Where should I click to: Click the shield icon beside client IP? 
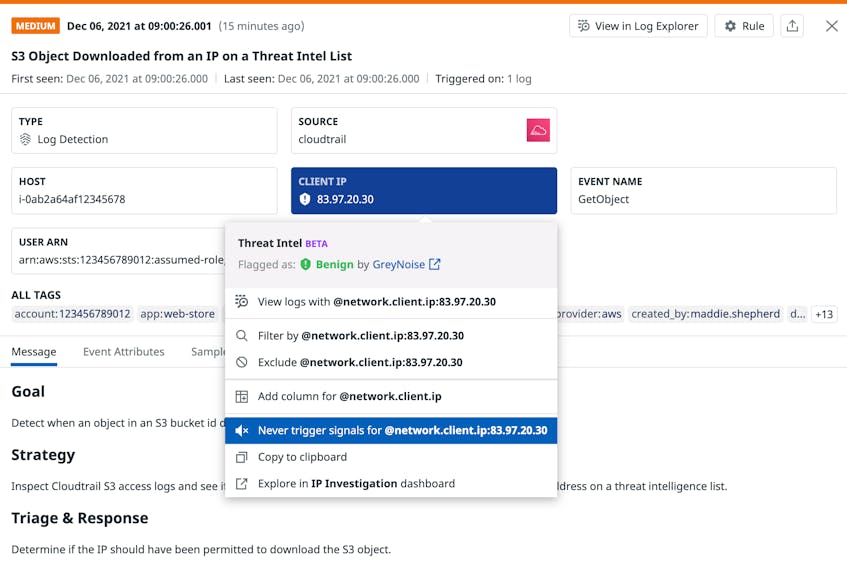pos(305,199)
